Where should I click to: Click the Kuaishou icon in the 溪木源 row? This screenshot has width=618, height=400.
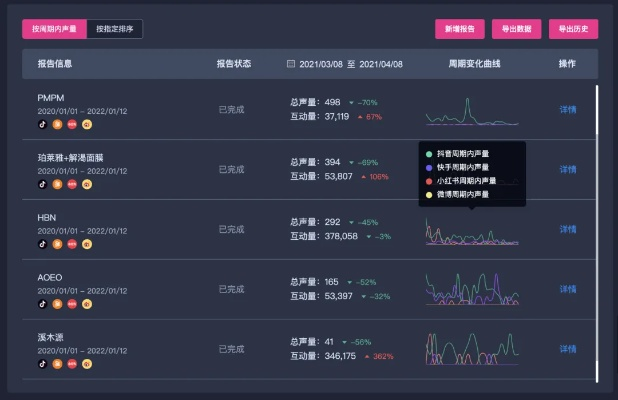point(58,364)
